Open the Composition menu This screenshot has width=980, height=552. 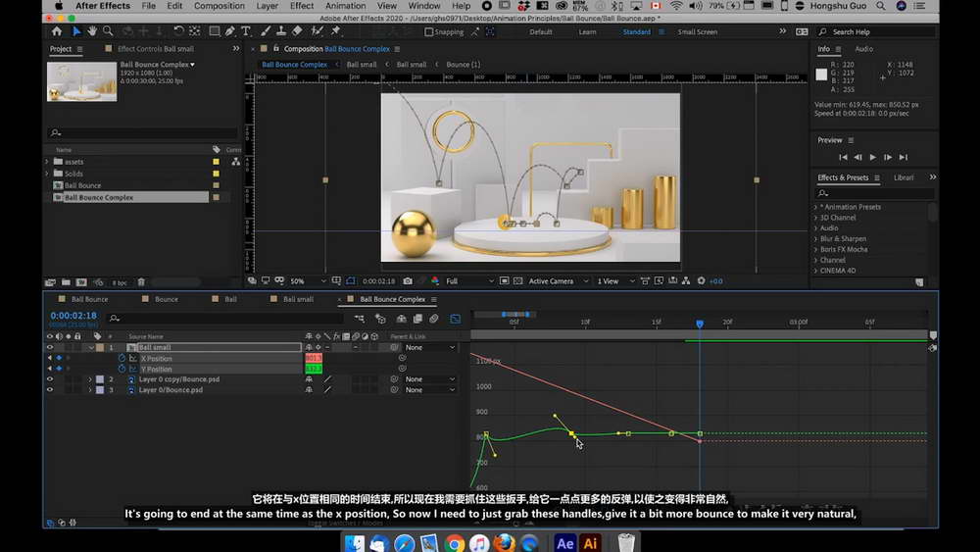(x=219, y=6)
